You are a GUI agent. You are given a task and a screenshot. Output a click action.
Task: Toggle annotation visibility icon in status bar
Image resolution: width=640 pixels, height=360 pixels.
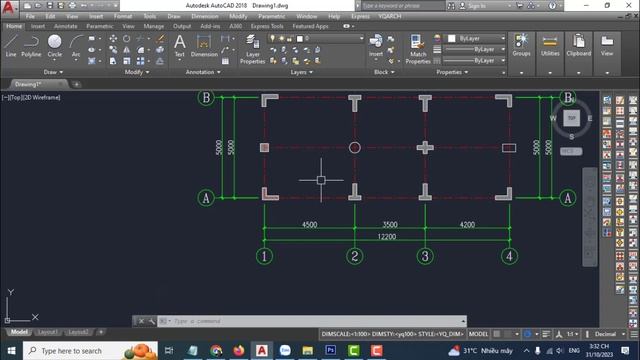point(559,334)
